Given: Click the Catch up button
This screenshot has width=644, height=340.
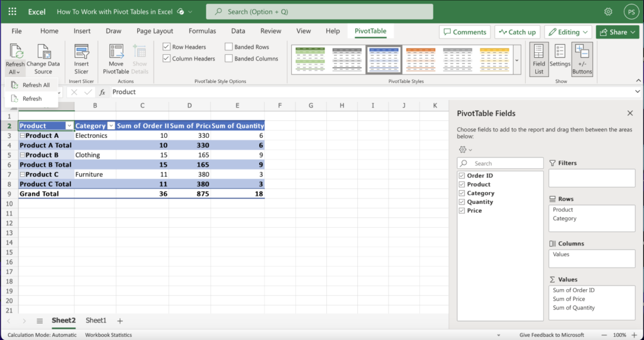Looking at the screenshot, I should 517,32.
